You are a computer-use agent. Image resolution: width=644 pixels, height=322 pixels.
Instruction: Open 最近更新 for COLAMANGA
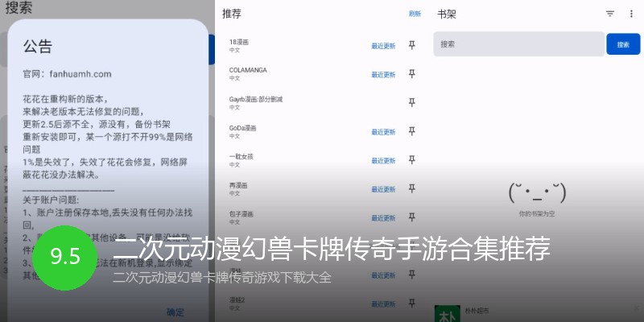(x=383, y=75)
